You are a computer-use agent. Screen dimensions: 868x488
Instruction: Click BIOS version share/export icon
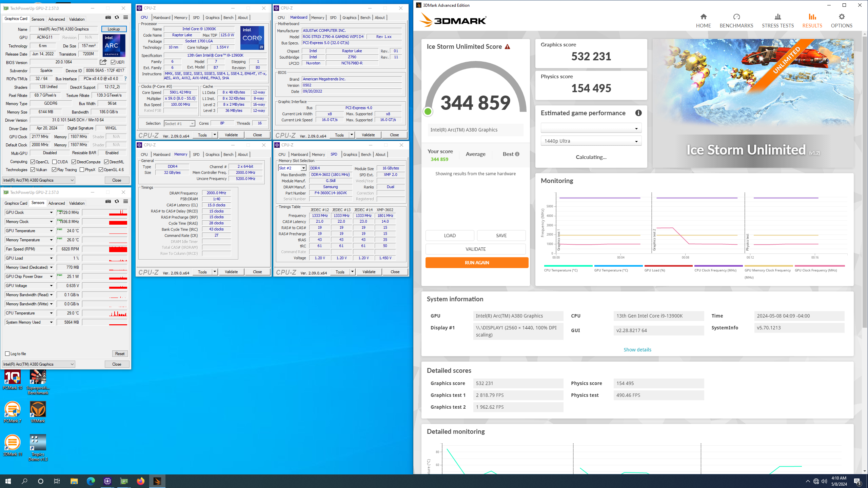click(x=103, y=62)
